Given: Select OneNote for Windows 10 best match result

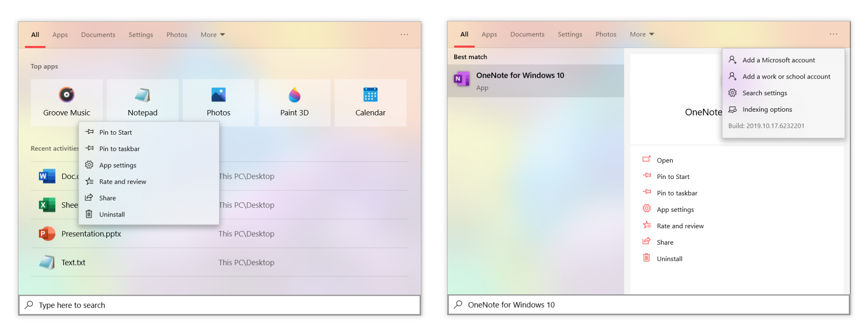Looking at the screenshot, I should [536, 81].
